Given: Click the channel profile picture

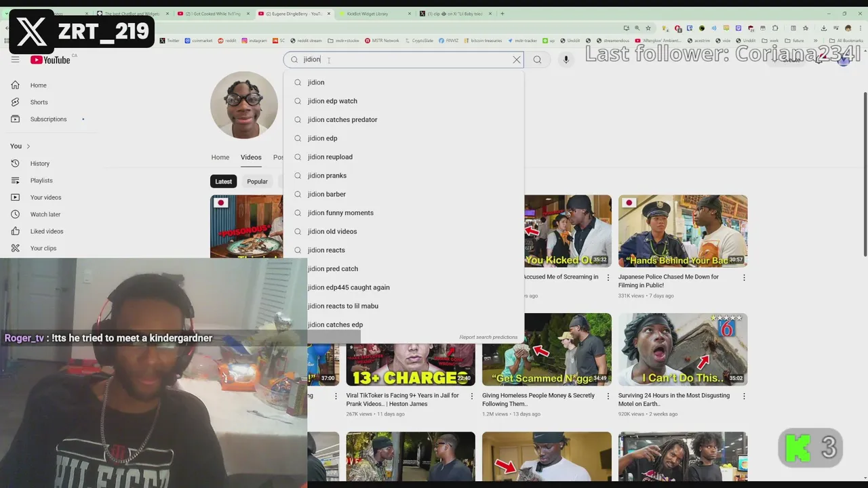Looking at the screenshot, I should click(x=244, y=105).
